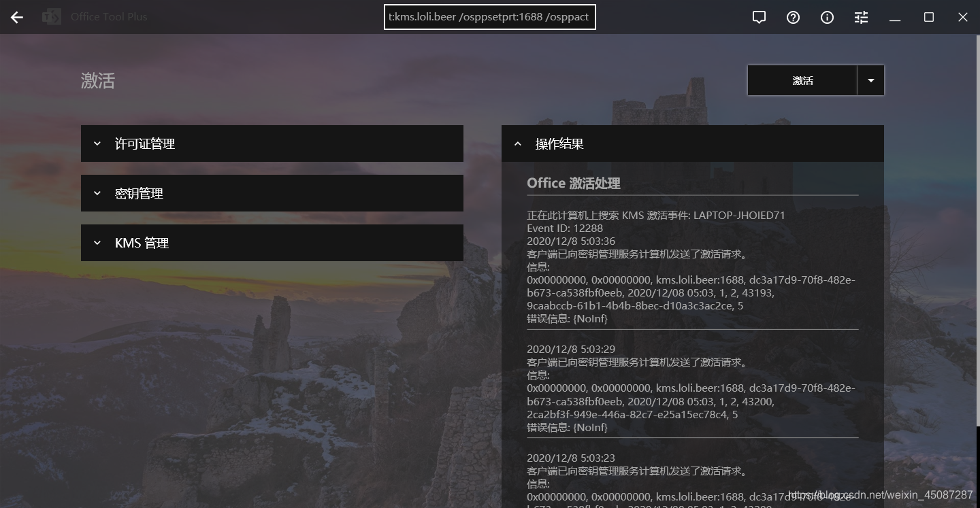Click the command box showing /osppsetprt:1688
Viewport: 980px width, 508px height.
tap(490, 17)
